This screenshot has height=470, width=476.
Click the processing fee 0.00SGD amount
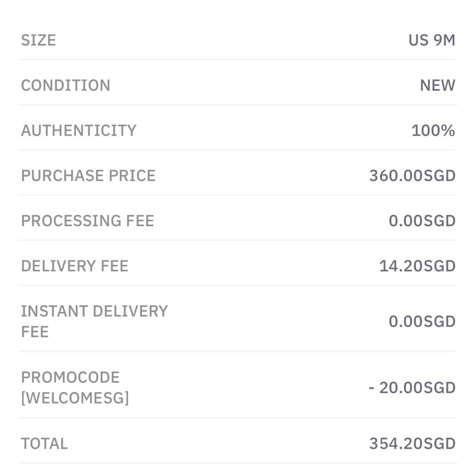click(x=422, y=221)
